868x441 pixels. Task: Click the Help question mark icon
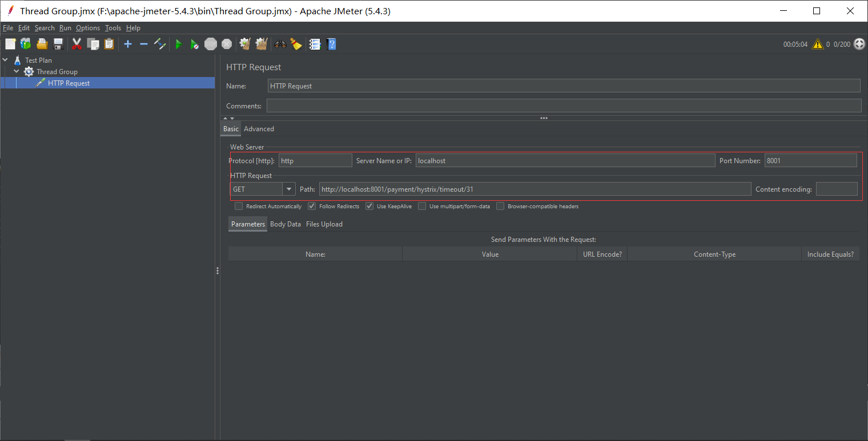coord(331,44)
